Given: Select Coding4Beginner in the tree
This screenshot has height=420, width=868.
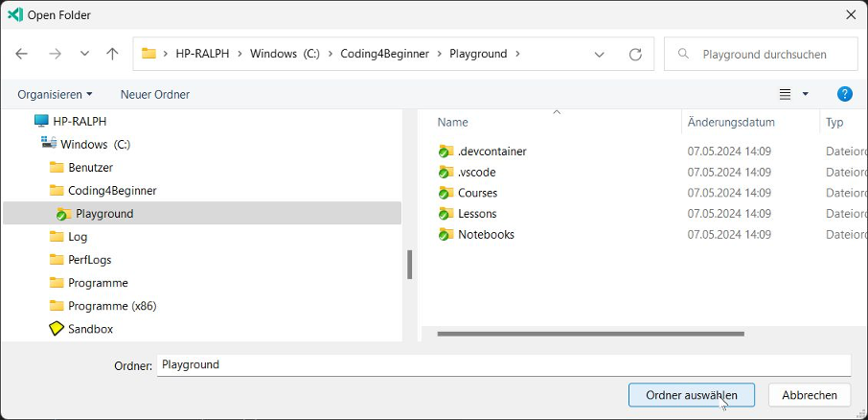Looking at the screenshot, I should [112, 191].
